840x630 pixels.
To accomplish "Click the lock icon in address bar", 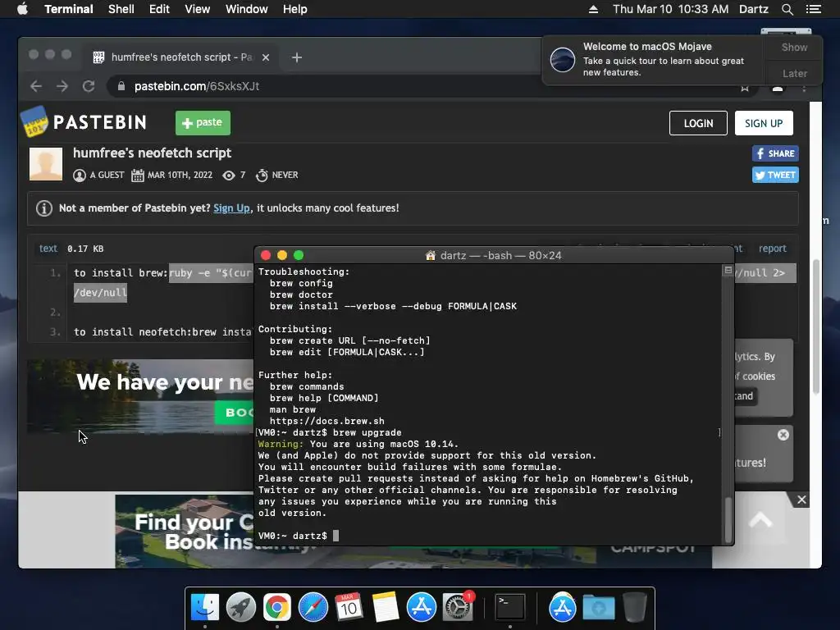I will click(121, 86).
